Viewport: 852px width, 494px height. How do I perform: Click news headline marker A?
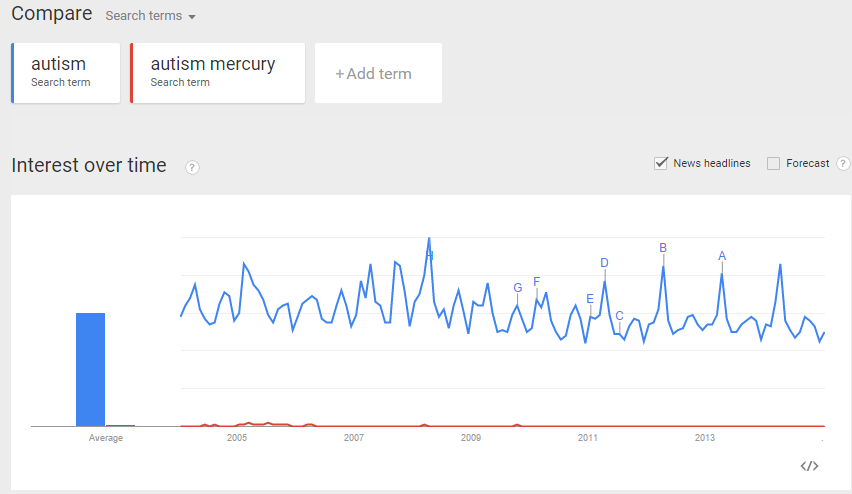tap(722, 256)
